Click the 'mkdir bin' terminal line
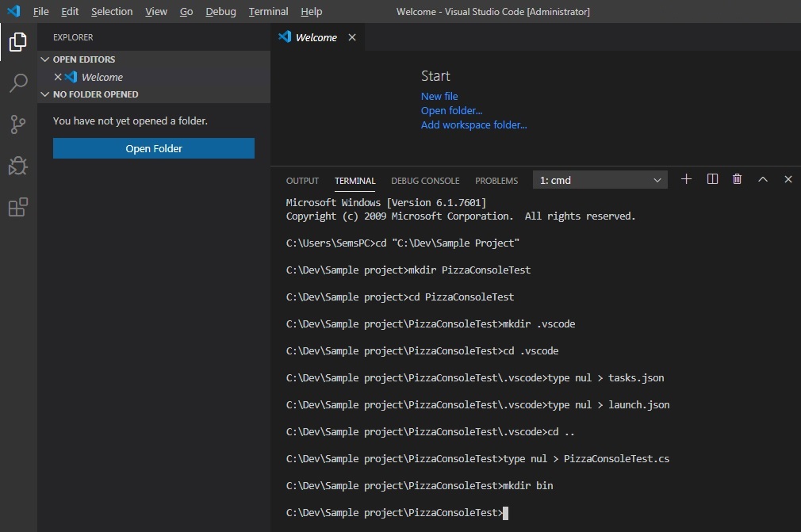 coord(420,485)
